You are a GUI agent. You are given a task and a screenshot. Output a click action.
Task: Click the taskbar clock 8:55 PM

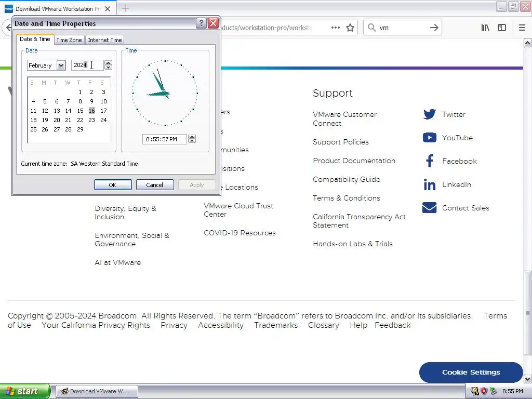512,391
